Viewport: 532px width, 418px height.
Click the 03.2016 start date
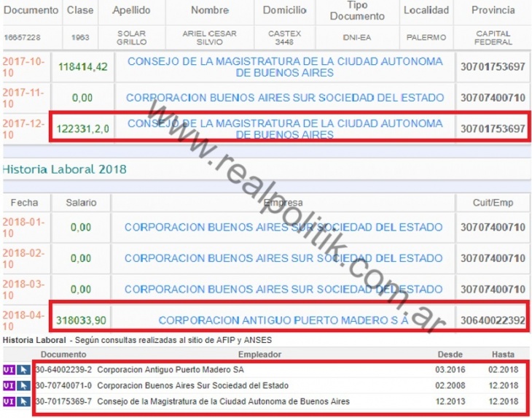pyautogui.click(x=450, y=370)
